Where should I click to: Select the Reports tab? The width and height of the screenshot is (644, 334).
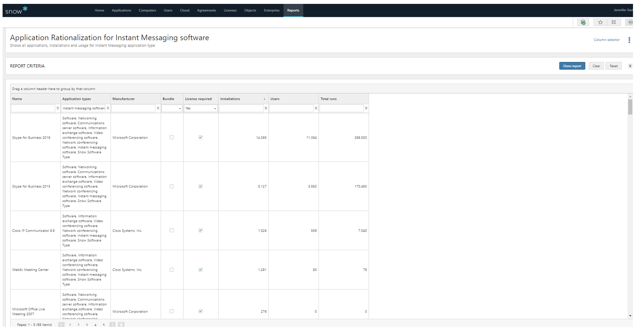293,10
